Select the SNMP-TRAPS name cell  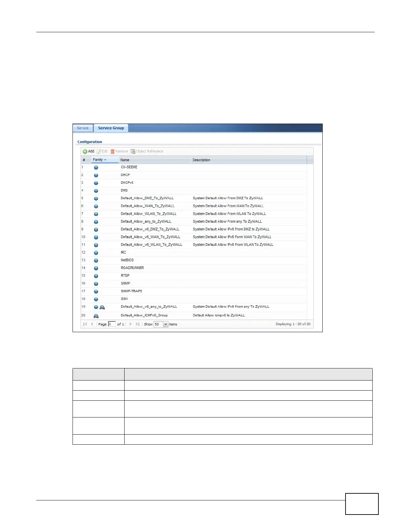(132, 291)
